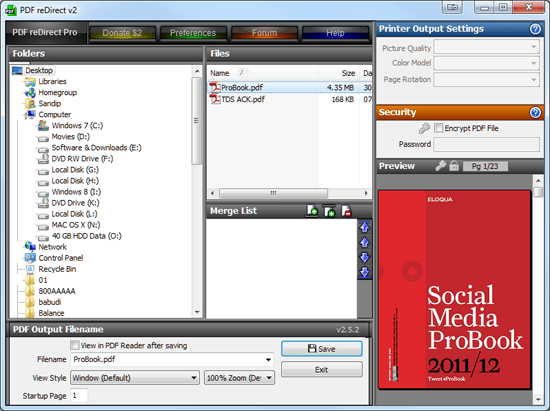Open the Preferences tab
Screen dimensions: 550x411
pos(193,33)
